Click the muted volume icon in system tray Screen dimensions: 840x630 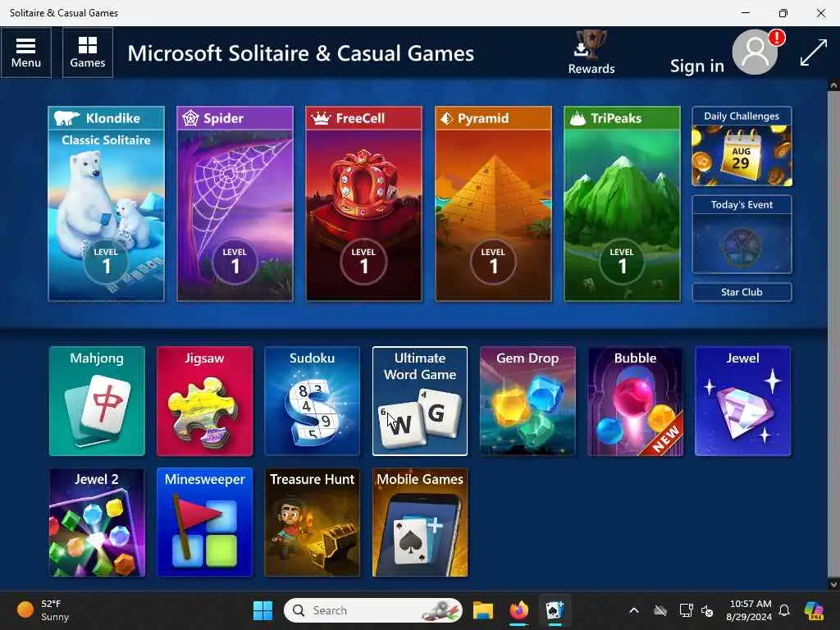point(707,610)
